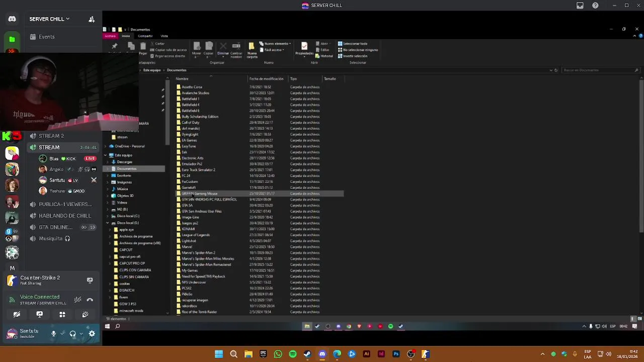644x362 pixels.
Task: Open Photoshop from the Windows taskbar
Action: 396,354
